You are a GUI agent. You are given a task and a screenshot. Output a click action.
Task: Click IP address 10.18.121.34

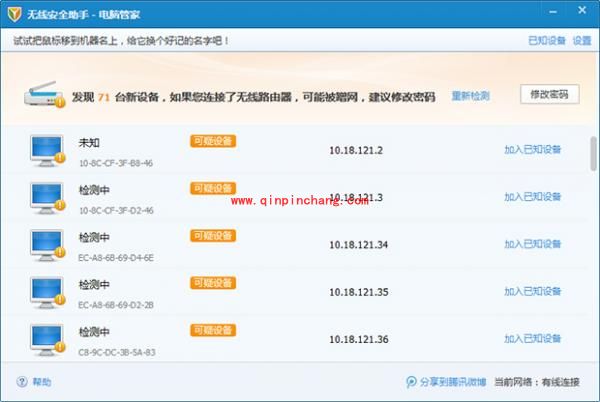359,245
